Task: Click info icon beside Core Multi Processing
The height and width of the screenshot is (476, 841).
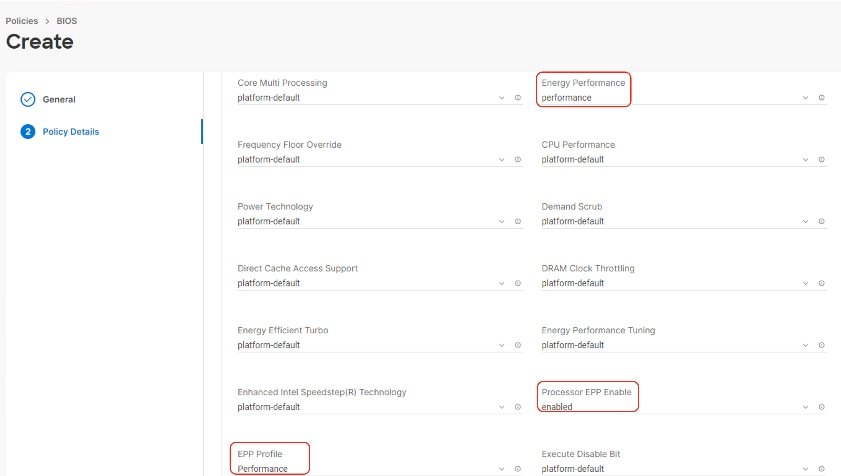Action: pos(518,98)
